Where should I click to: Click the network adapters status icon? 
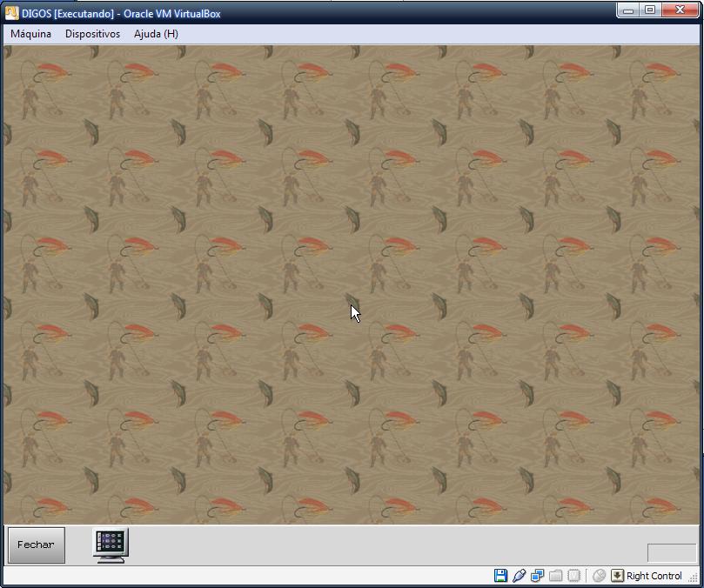tap(537, 576)
